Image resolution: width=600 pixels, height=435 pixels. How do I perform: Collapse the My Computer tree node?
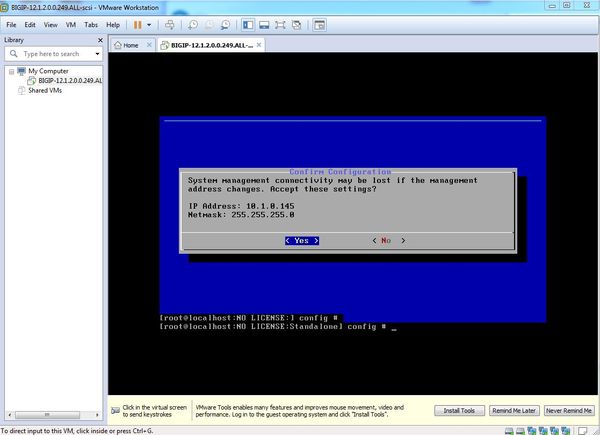pyautogui.click(x=11, y=72)
